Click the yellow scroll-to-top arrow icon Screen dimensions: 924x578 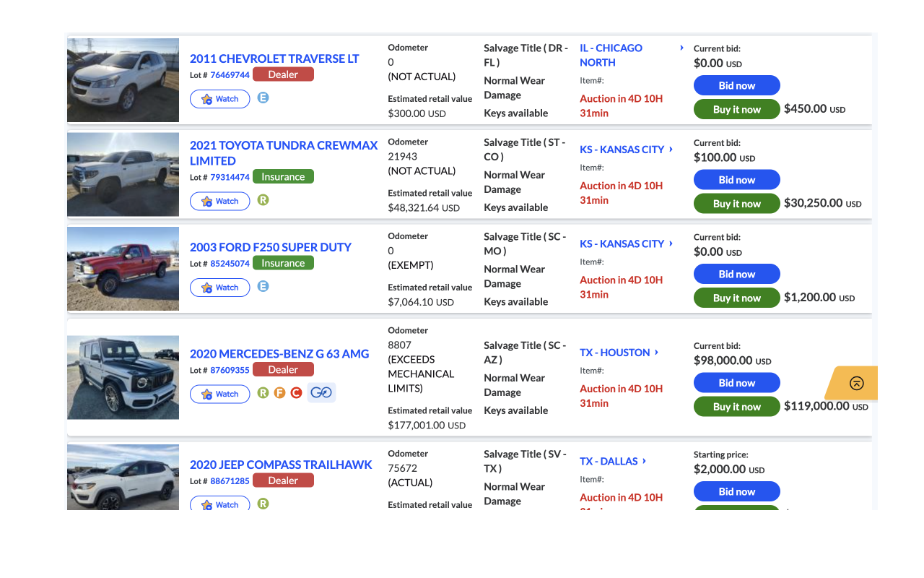[x=856, y=383]
